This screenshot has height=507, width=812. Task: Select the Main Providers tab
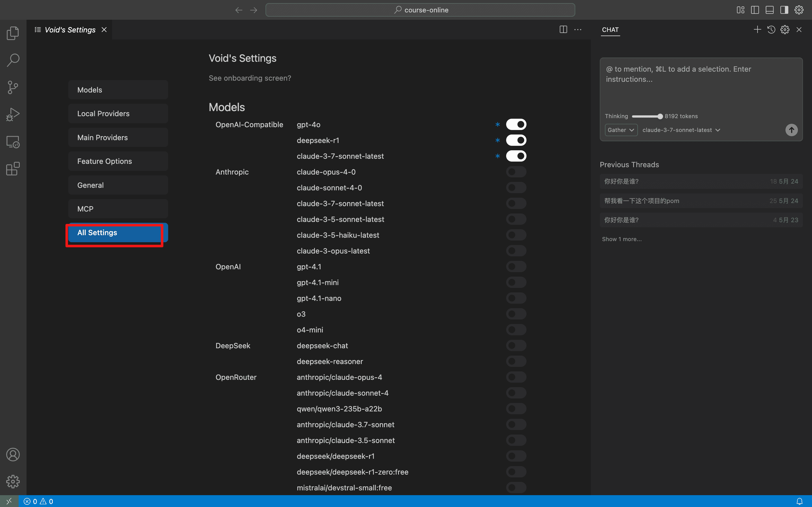tap(118, 137)
